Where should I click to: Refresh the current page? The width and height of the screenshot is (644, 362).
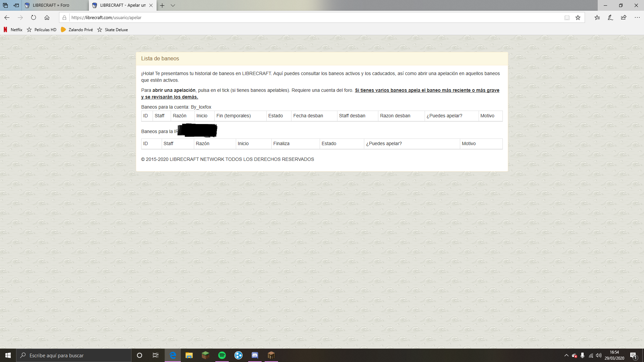pyautogui.click(x=34, y=17)
